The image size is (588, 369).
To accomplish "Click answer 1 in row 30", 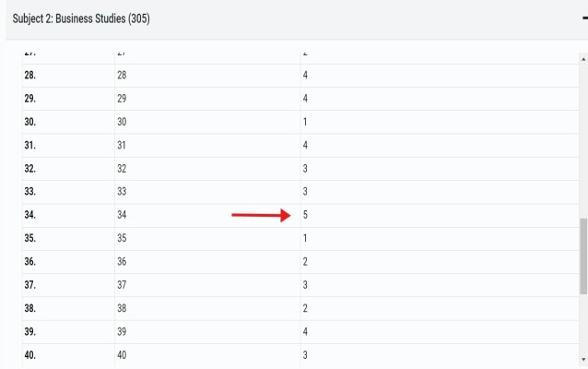I will pos(305,122).
